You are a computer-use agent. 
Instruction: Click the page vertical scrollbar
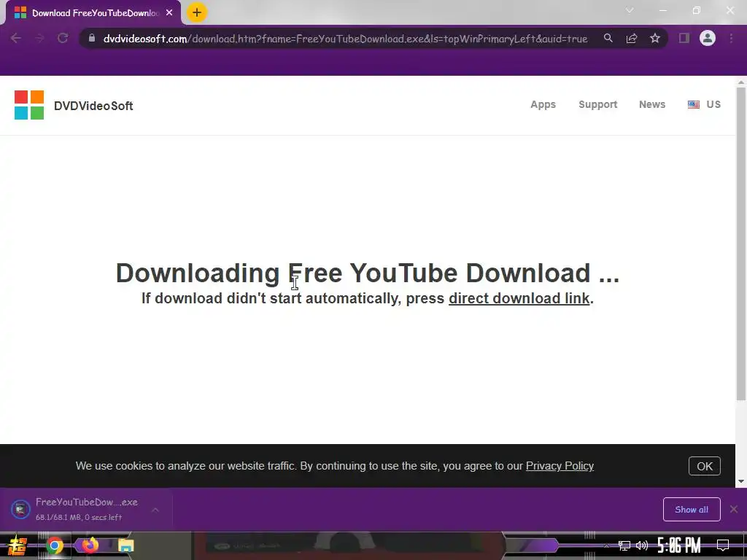(x=741, y=243)
